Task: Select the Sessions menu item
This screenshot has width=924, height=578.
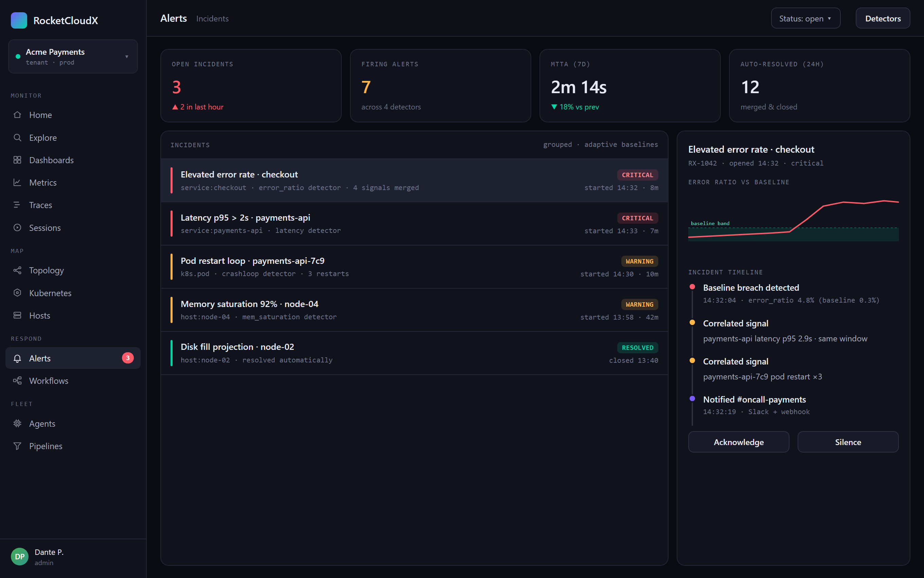Action: (x=73, y=227)
